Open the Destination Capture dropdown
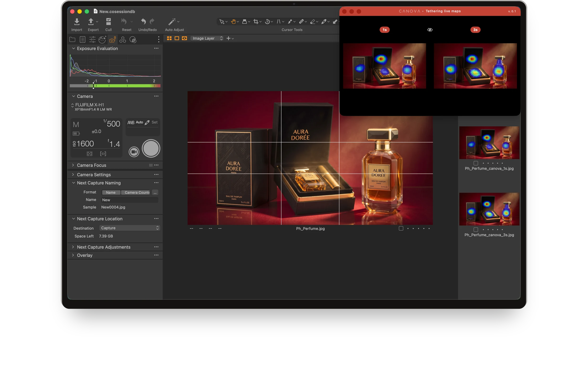This screenshot has width=588, height=365. [130, 228]
